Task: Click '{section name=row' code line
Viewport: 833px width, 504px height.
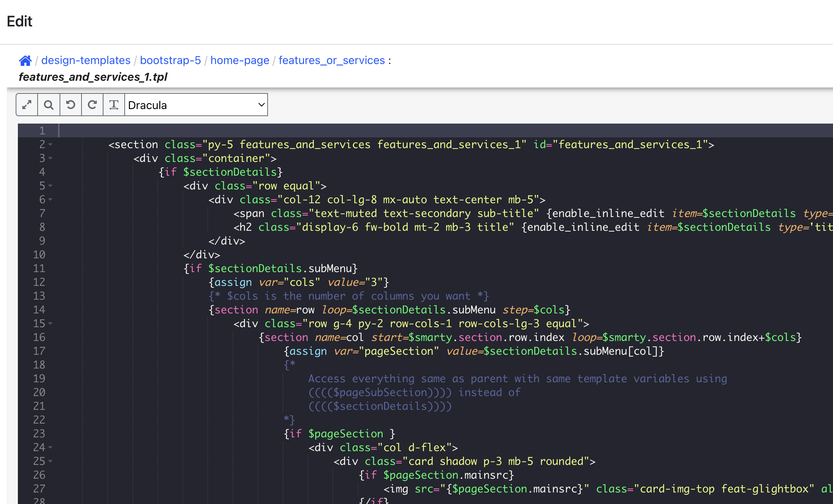Action: pyautogui.click(x=389, y=310)
